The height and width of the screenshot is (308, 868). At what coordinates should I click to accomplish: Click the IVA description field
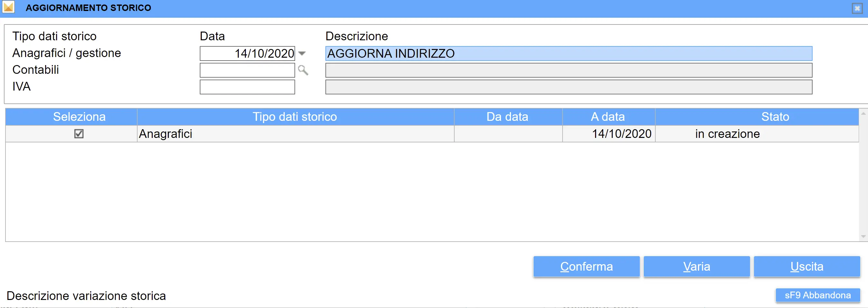568,87
